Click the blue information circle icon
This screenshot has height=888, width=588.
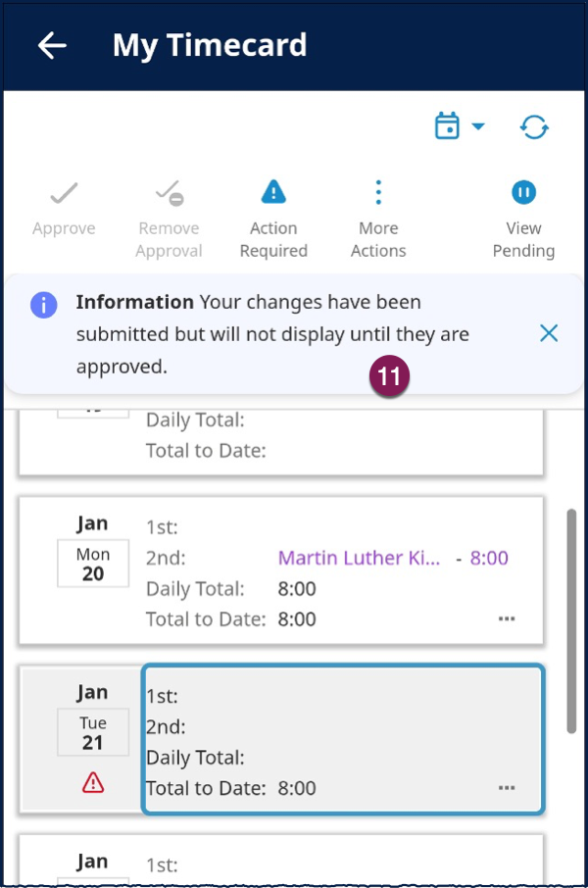point(44,305)
